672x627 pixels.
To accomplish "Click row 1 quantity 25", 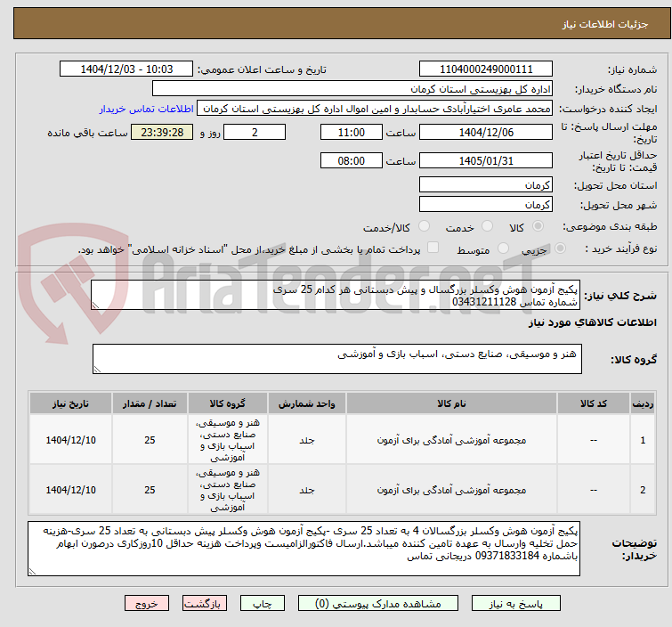I will coord(150,440).
